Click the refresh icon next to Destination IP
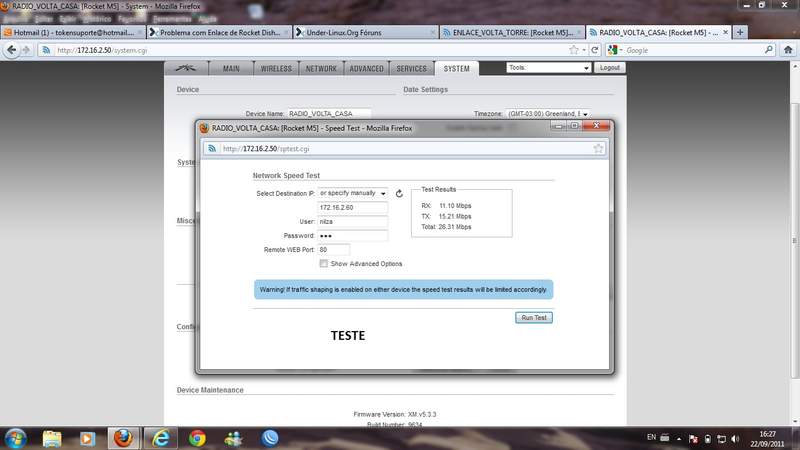This screenshot has height=450, width=800. click(x=399, y=193)
